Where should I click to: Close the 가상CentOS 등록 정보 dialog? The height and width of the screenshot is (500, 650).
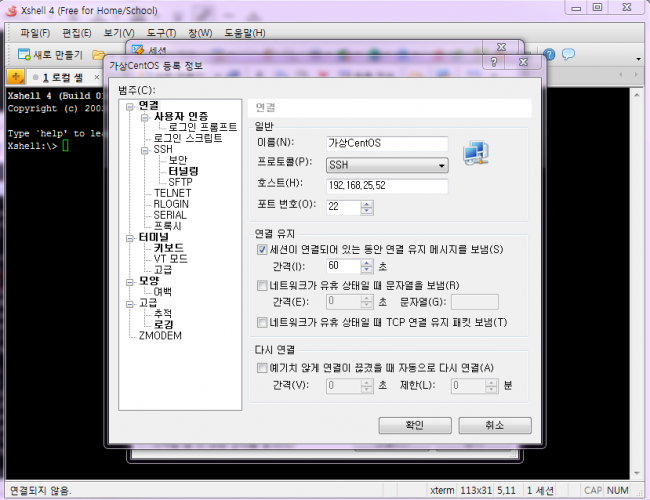523,62
